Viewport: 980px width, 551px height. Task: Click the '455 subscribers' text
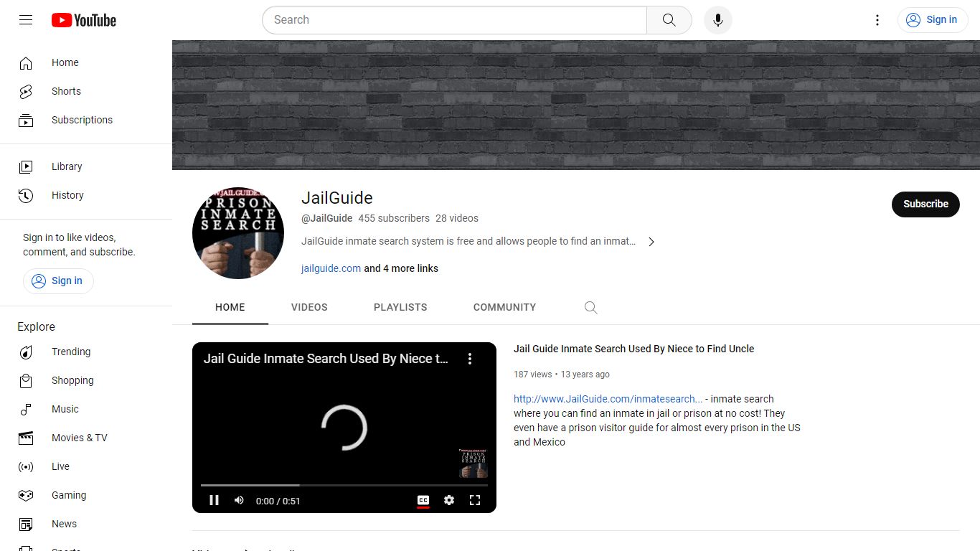[394, 218]
